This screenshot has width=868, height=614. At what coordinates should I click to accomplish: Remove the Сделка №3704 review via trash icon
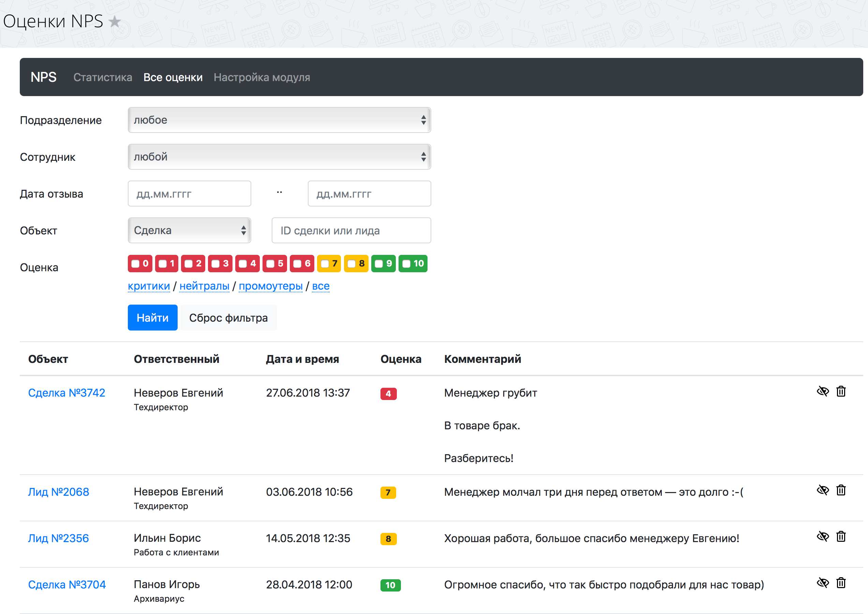[x=841, y=583]
